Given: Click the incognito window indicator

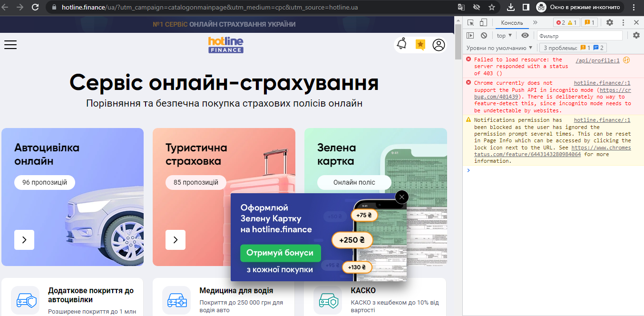Looking at the screenshot, I should coord(579,7).
